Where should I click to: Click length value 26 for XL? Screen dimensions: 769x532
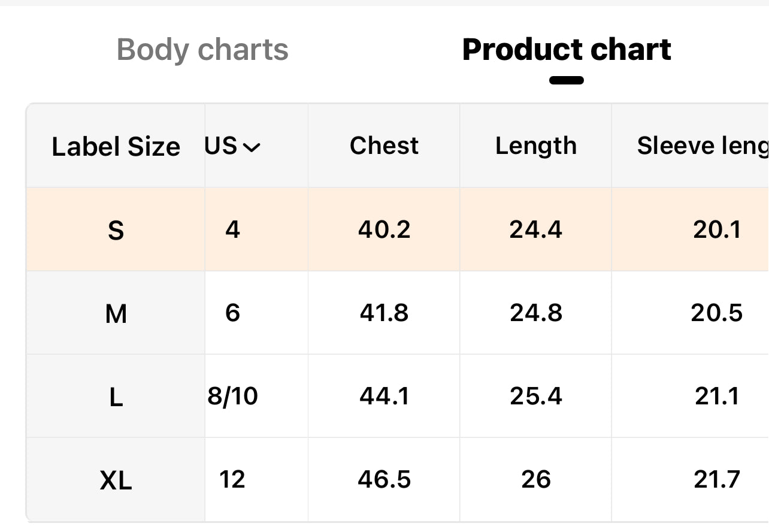point(536,479)
